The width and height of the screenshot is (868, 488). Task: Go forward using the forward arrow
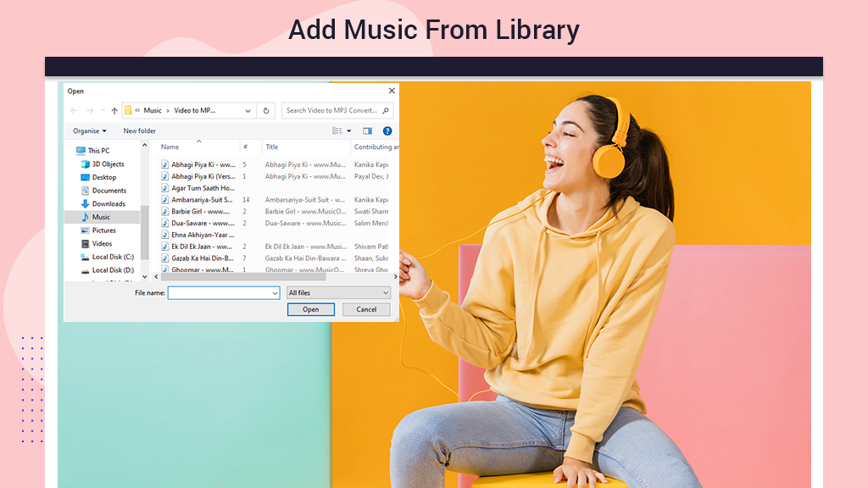tap(90, 111)
